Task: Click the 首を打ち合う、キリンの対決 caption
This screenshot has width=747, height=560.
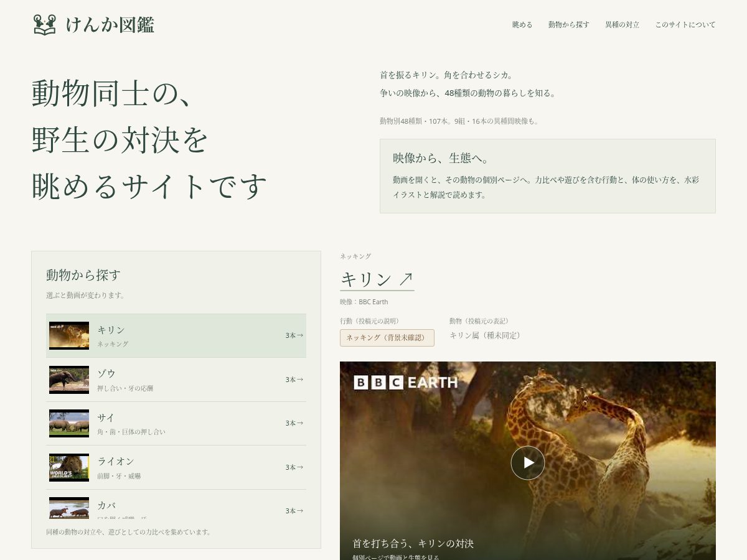Action: (x=413, y=543)
